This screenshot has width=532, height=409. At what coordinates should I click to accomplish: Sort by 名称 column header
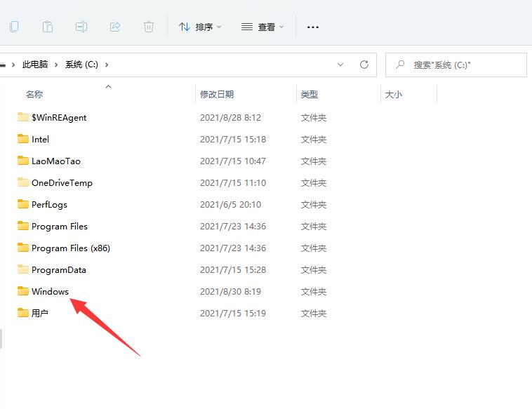34,94
